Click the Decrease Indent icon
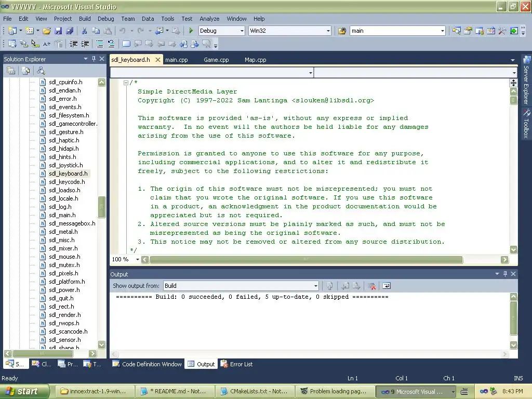Image resolution: width=532 pixels, height=399 pixels. pyautogui.click(x=73, y=44)
